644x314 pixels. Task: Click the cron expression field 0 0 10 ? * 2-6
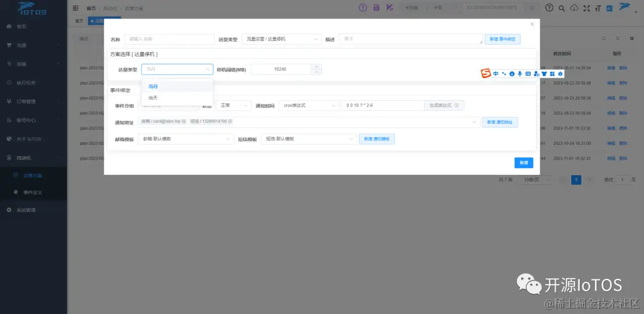click(382, 105)
